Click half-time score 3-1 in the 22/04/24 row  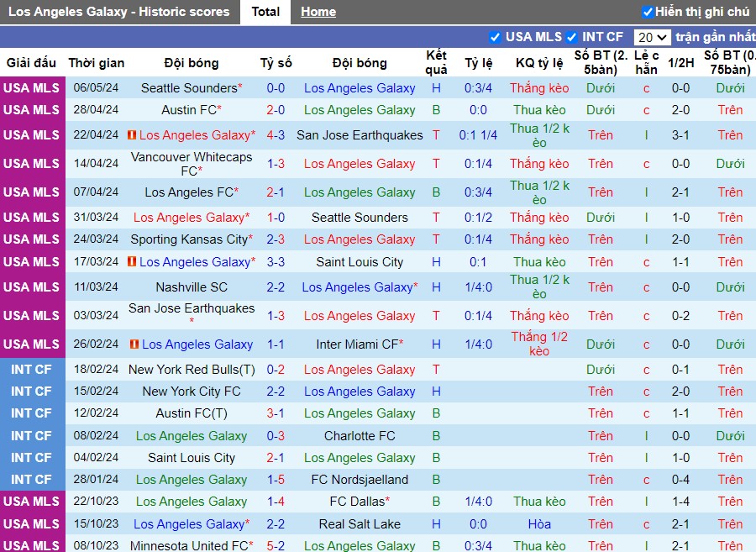tap(680, 135)
